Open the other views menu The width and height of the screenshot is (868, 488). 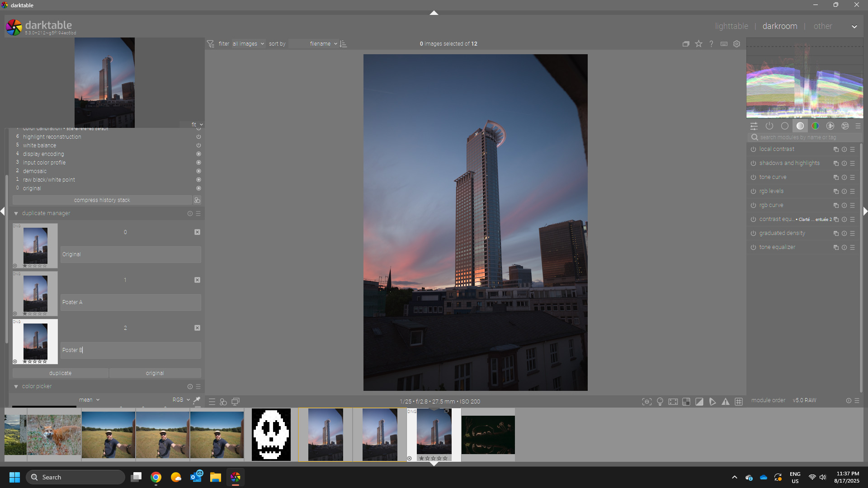(x=823, y=26)
